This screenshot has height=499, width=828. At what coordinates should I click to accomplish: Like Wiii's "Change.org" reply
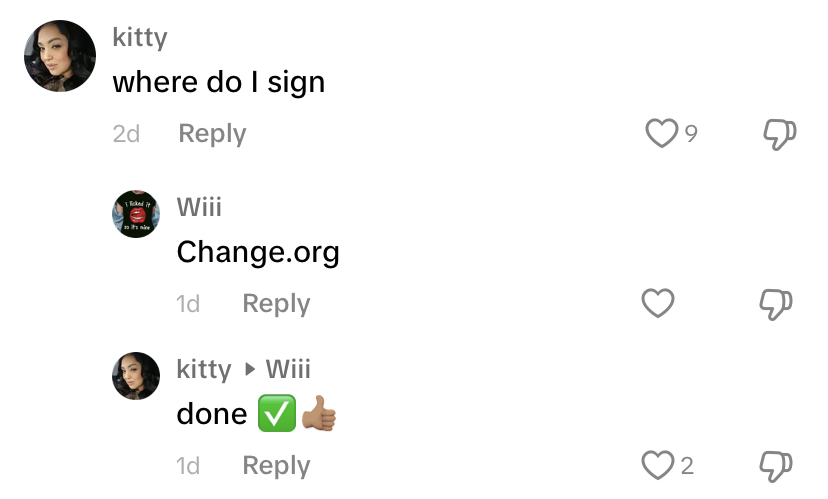[x=658, y=303]
